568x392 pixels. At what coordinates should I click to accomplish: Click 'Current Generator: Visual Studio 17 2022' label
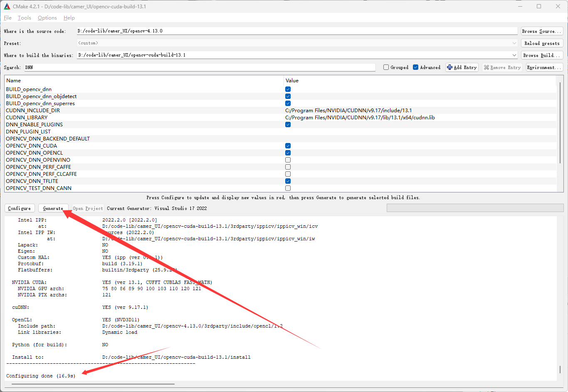(157, 208)
